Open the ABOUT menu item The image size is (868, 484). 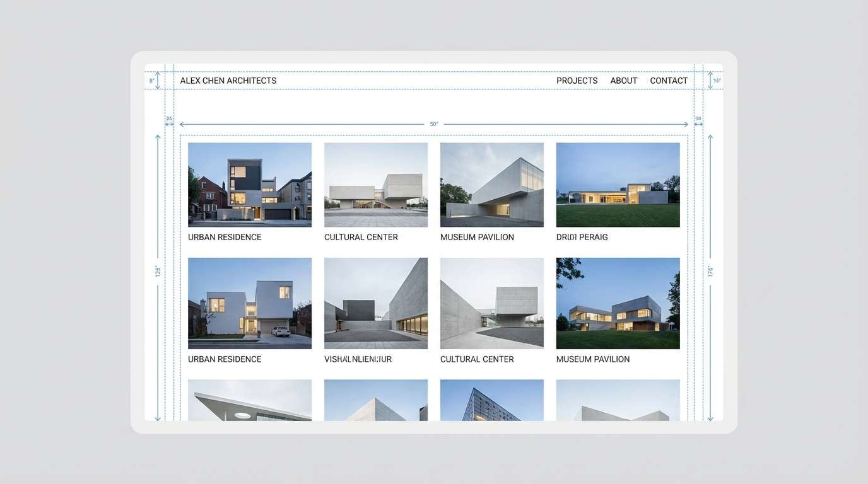point(623,80)
